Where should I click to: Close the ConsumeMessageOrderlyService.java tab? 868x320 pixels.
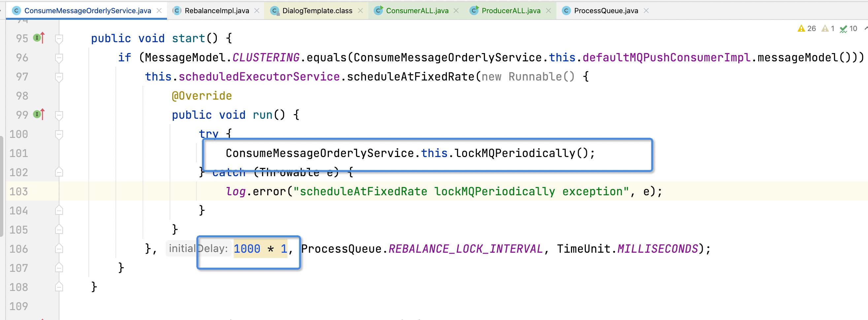(x=159, y=11)
